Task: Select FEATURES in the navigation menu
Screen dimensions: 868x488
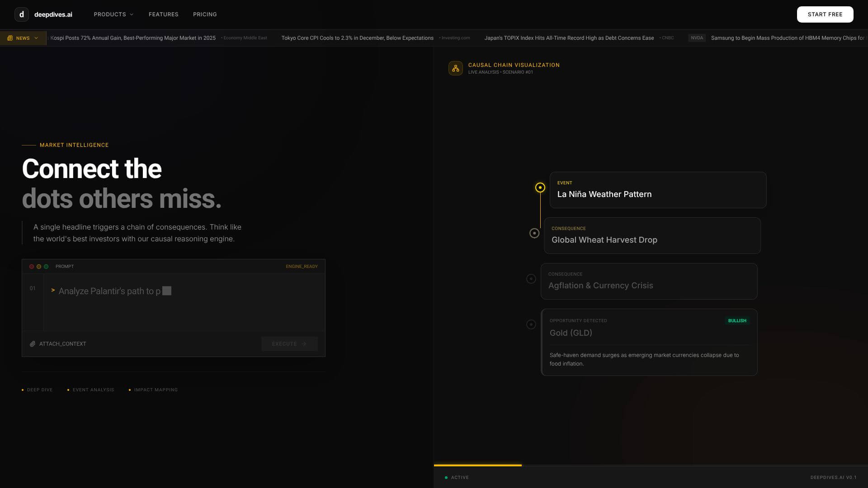Action: click(x=163, y=14)
